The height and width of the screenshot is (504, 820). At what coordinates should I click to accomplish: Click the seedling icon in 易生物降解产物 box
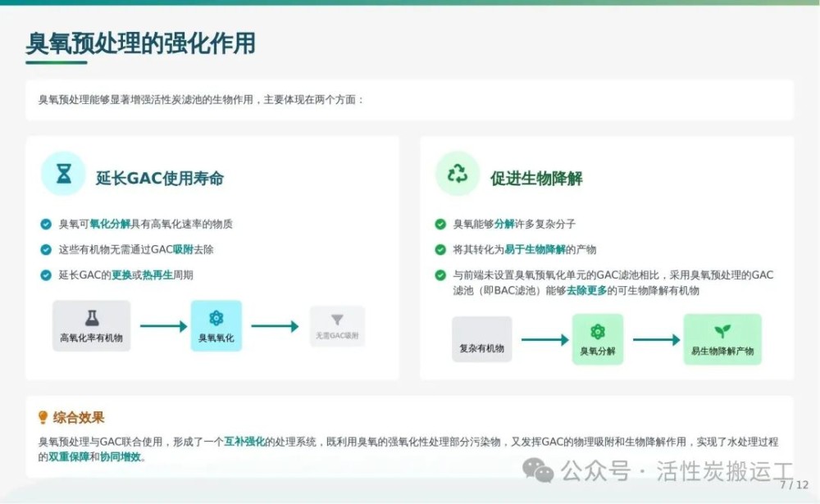click(722, 332)
